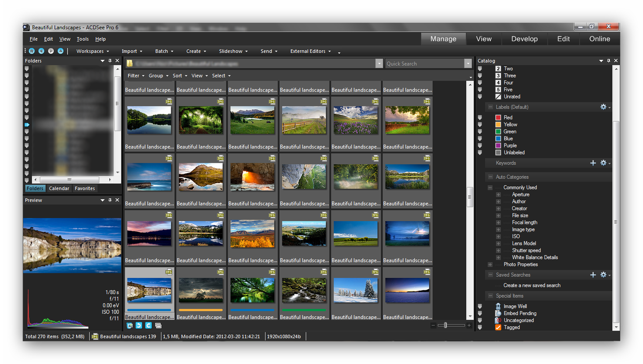Click the thumbnail zoom plus button
The width and height of the screenshot is (643, 364).
tap(469, 325)
